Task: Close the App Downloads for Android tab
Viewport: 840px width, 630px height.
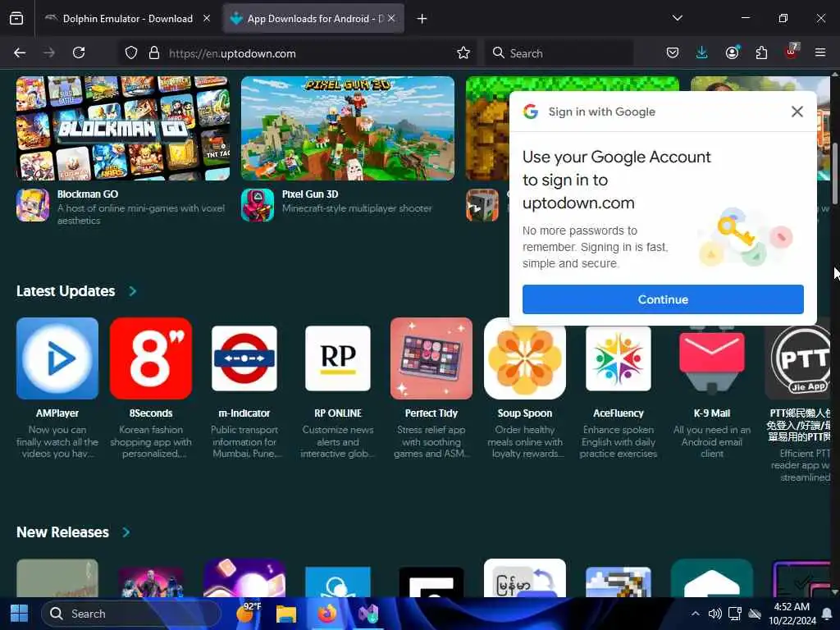Action: 391,19
